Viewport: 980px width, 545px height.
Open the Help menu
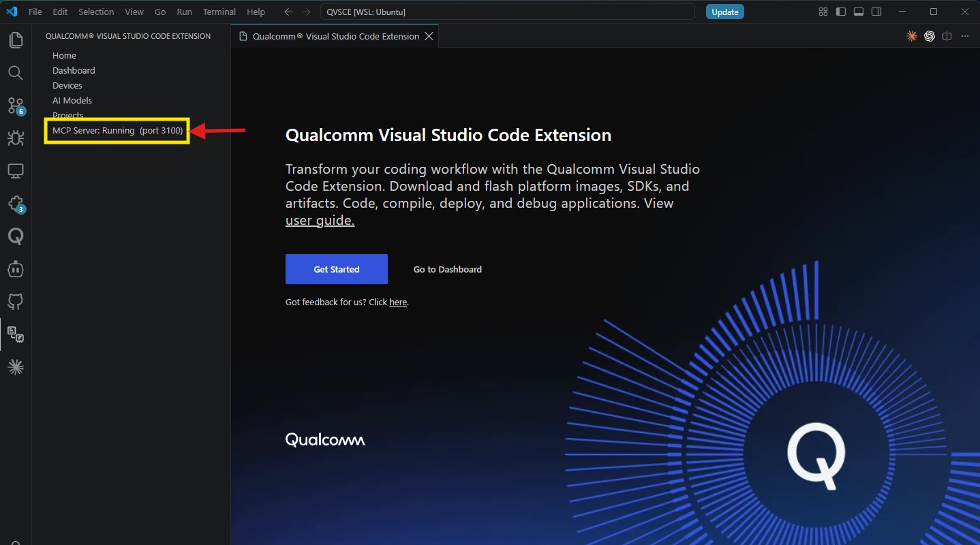point(256,12)
